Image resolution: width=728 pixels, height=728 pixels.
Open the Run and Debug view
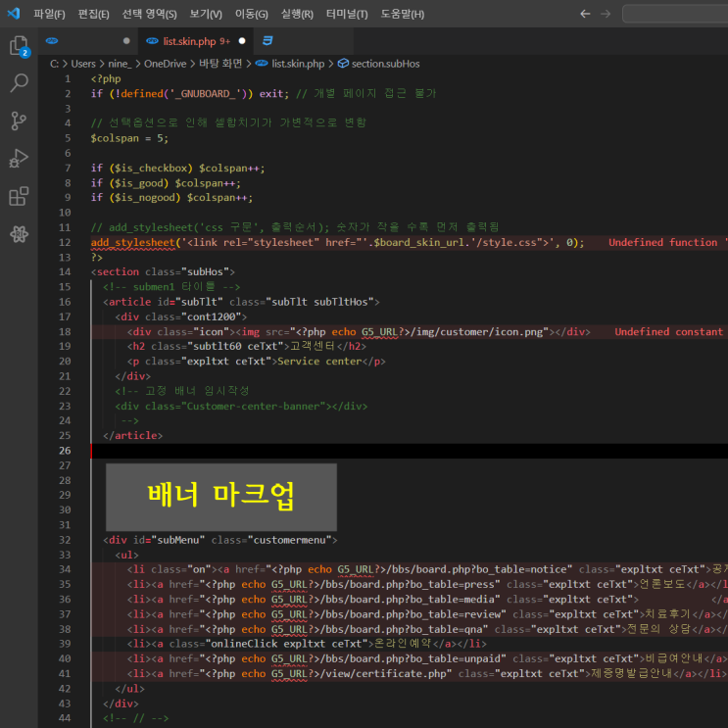coord(18,159)
